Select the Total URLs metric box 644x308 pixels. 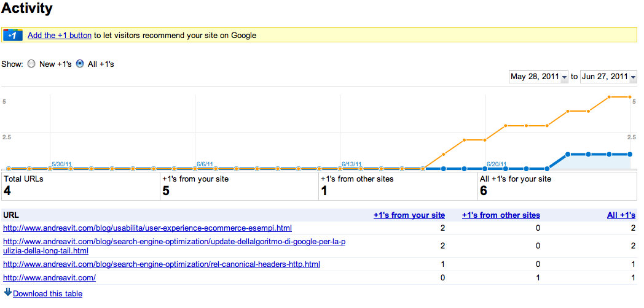[80, 186]
